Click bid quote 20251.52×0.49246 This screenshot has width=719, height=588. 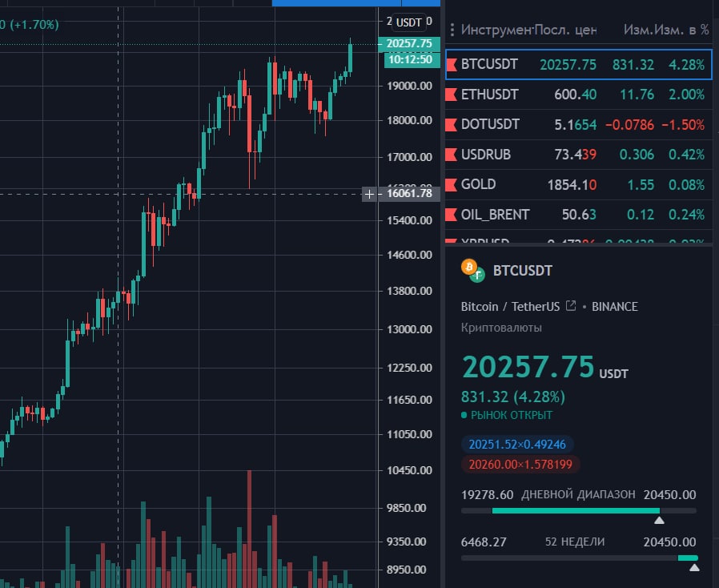tap(517, 444)
